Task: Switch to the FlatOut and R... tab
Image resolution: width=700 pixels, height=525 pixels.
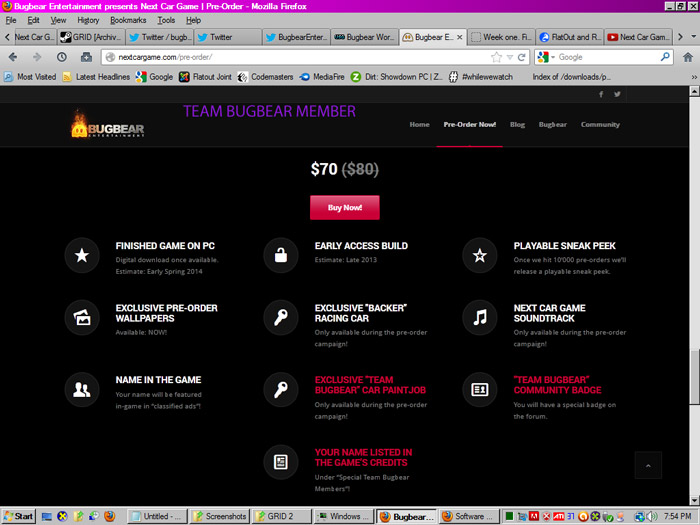Action: (569, 37)
